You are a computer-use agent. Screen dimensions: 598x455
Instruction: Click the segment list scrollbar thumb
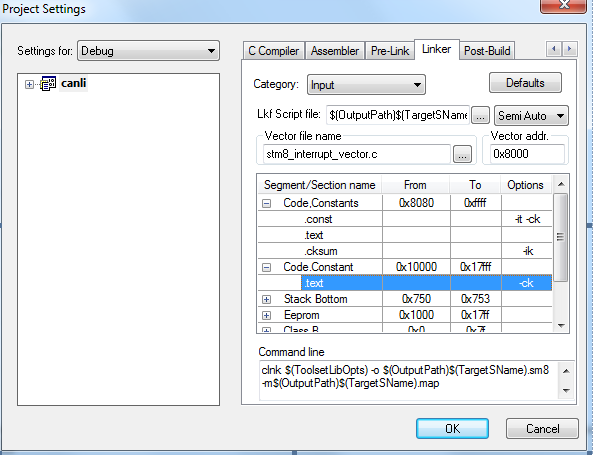[x=560, y=237]
